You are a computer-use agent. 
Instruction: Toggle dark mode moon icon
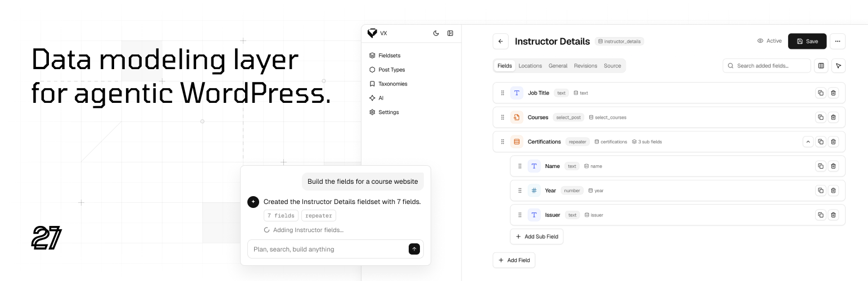pyautogui.click(x=436, y=33)
